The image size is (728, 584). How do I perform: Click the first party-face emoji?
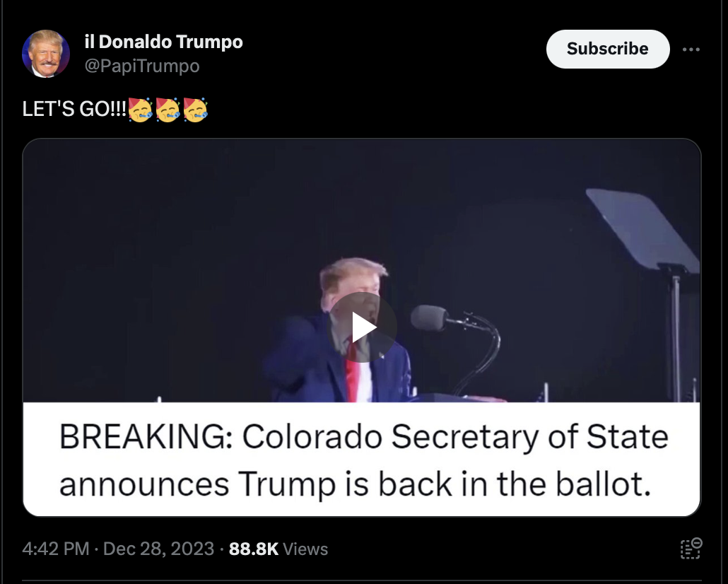coord(140,110)
